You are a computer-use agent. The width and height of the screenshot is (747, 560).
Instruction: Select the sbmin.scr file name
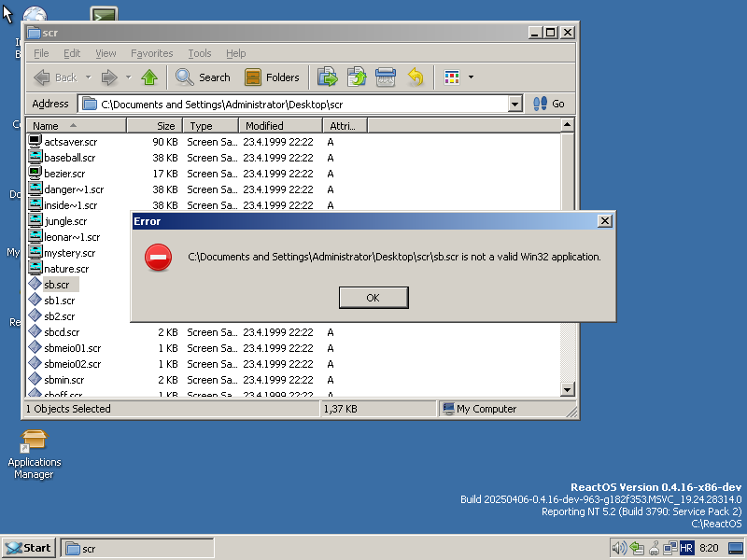pyautogui.click(x=64, y=380)
